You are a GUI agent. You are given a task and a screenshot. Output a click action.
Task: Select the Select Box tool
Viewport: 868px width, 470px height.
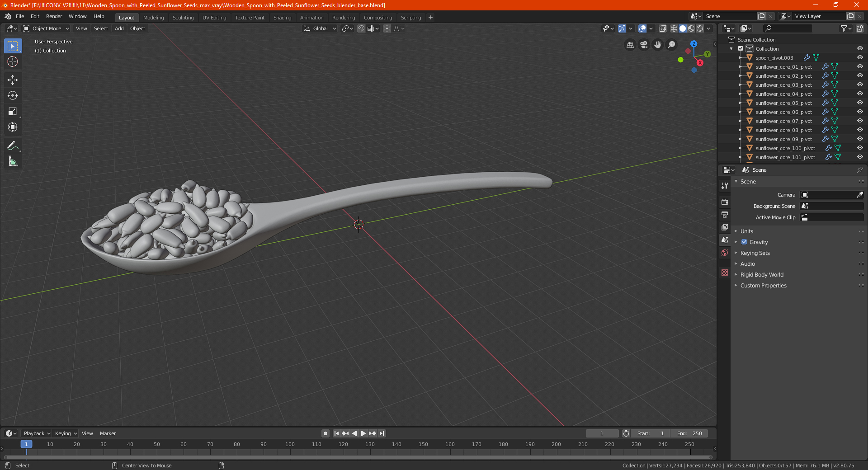pos(13,46)
